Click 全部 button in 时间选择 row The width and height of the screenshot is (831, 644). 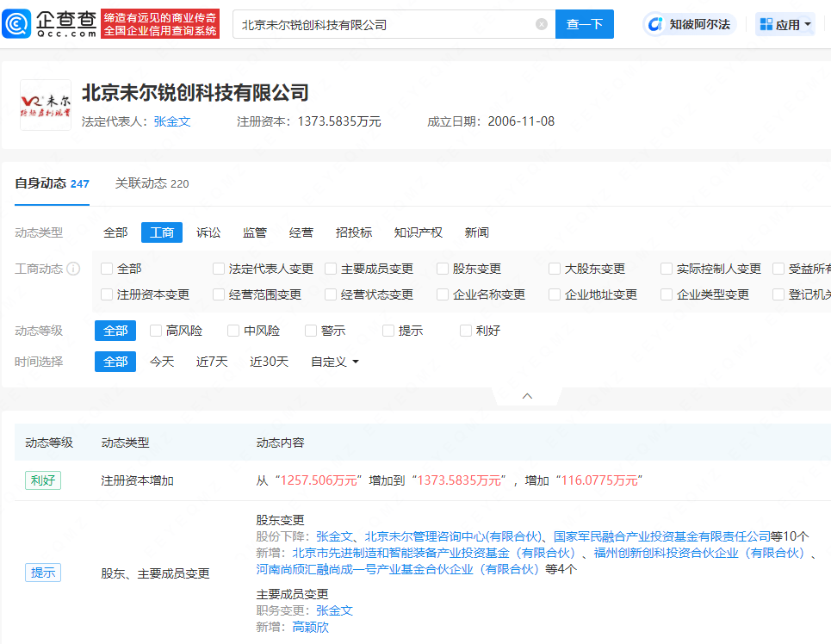pos(115,362)
